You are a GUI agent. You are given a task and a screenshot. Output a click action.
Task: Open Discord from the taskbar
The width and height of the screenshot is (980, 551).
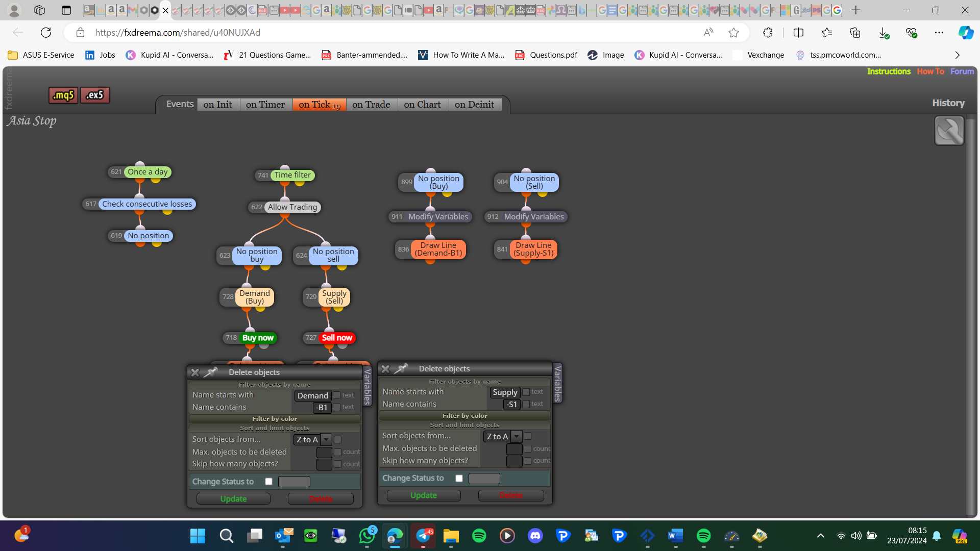(535, 536)
